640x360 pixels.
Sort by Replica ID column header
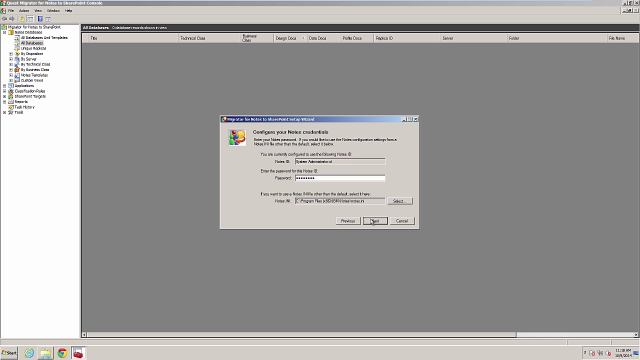point(407,38)
